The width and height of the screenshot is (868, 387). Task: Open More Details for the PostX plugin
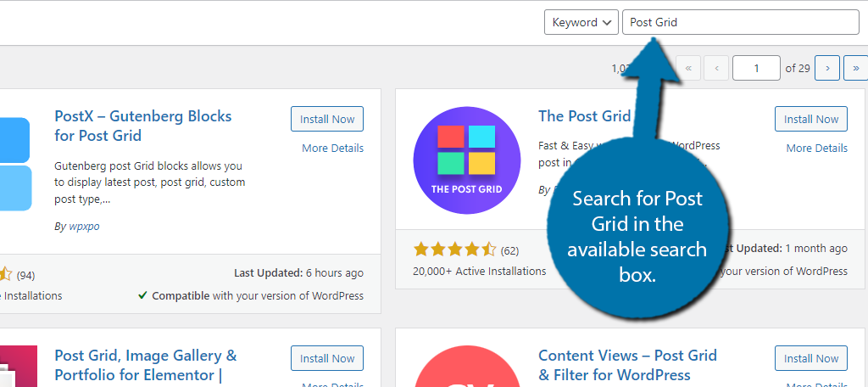(332, 148)
